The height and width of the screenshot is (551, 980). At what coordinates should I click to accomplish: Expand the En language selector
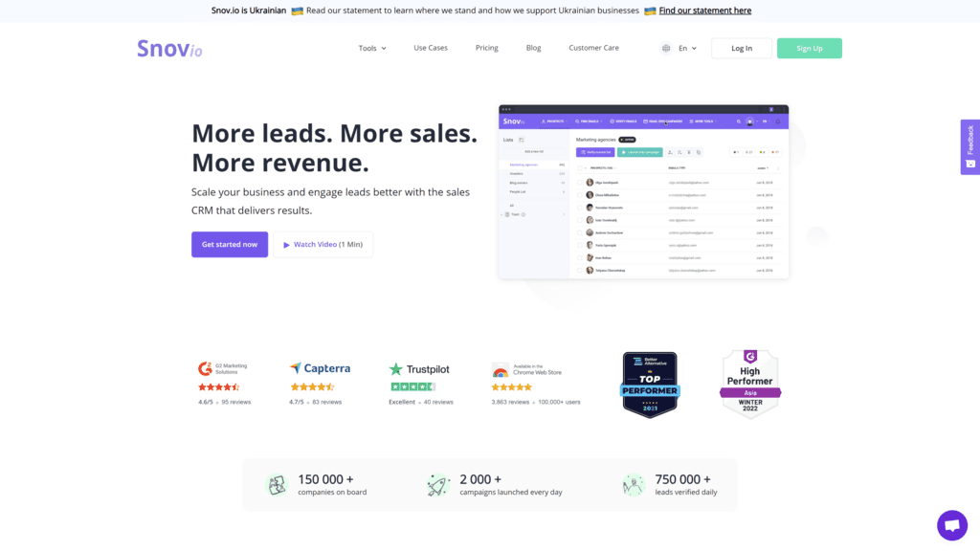[x=687, y=48]
